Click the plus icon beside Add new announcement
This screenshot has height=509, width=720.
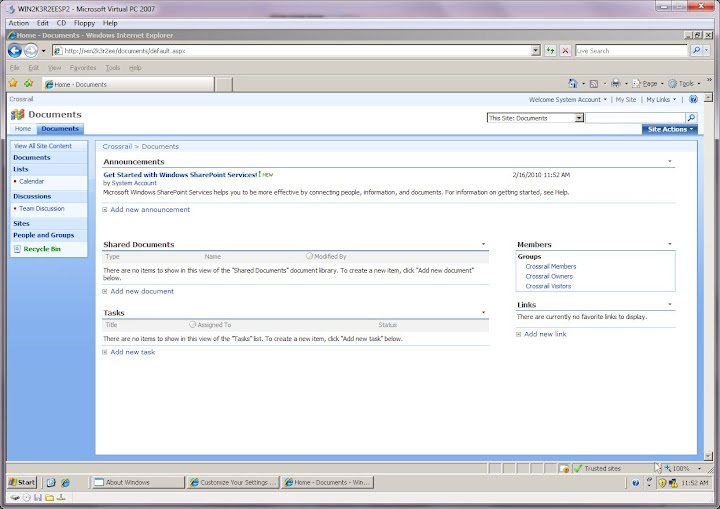tap(105, 209)
